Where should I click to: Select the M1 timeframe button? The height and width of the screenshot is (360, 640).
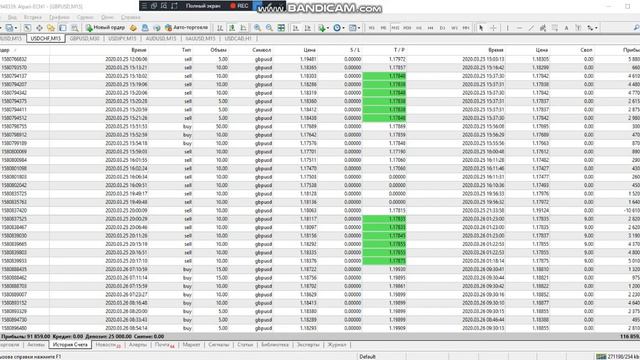[x=371, y=28]
